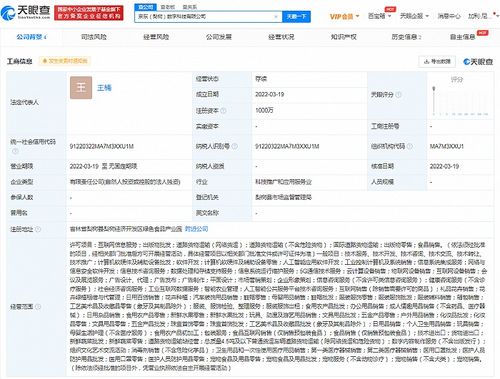Open info icon next to 注册资本
Image resolution: width=500 pixels, height=379 pixels.
[223, 110]
